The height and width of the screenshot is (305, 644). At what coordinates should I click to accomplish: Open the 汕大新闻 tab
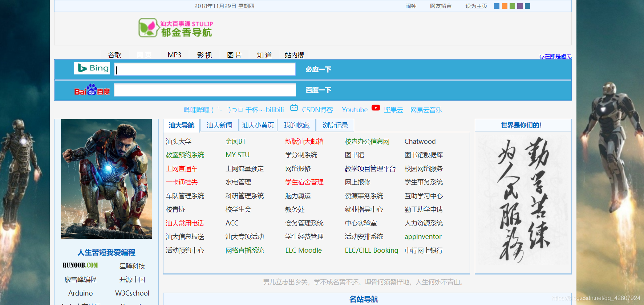click(x=219, y=125)
